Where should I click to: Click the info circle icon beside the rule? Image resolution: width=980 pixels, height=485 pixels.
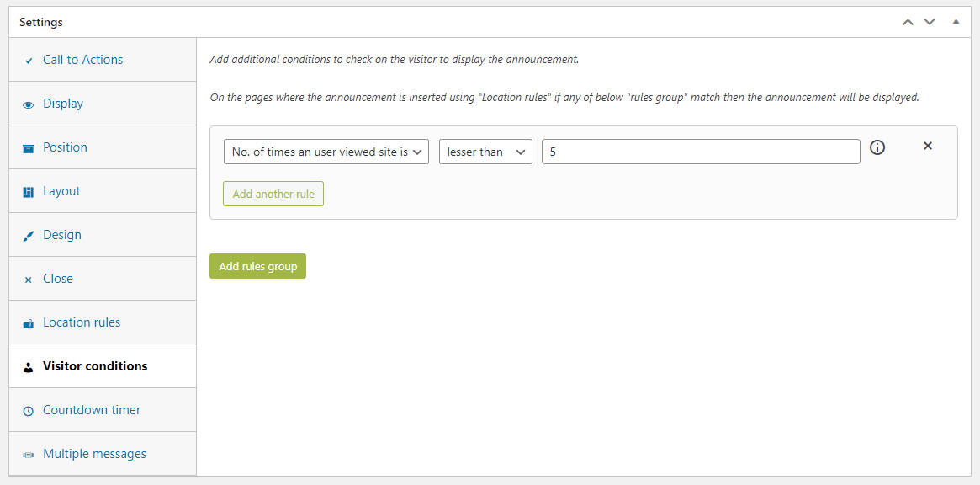point(877,147)
